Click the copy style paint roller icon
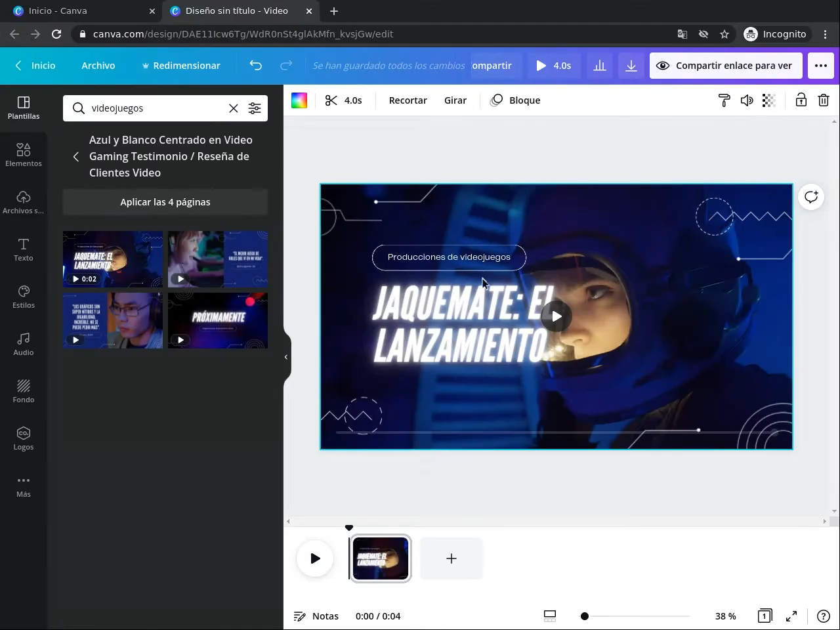 pyautogui.click(x=724, y=100)
